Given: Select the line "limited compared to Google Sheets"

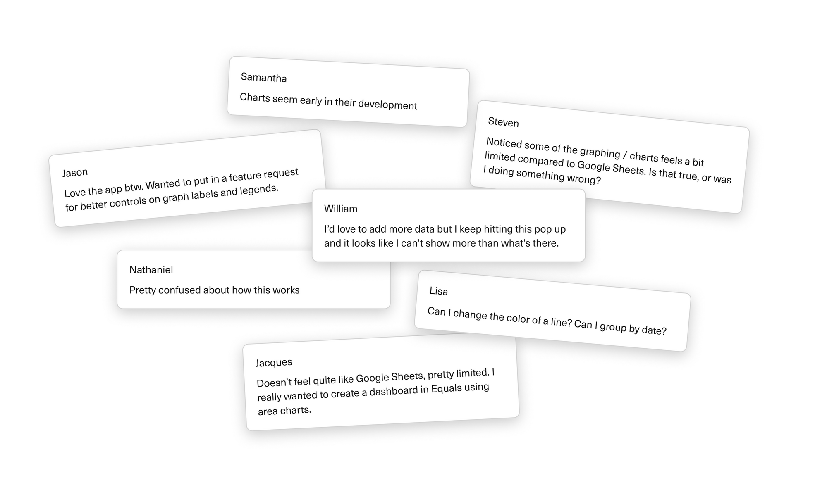Looking at the screenshot, I should [x=608, y=167].
